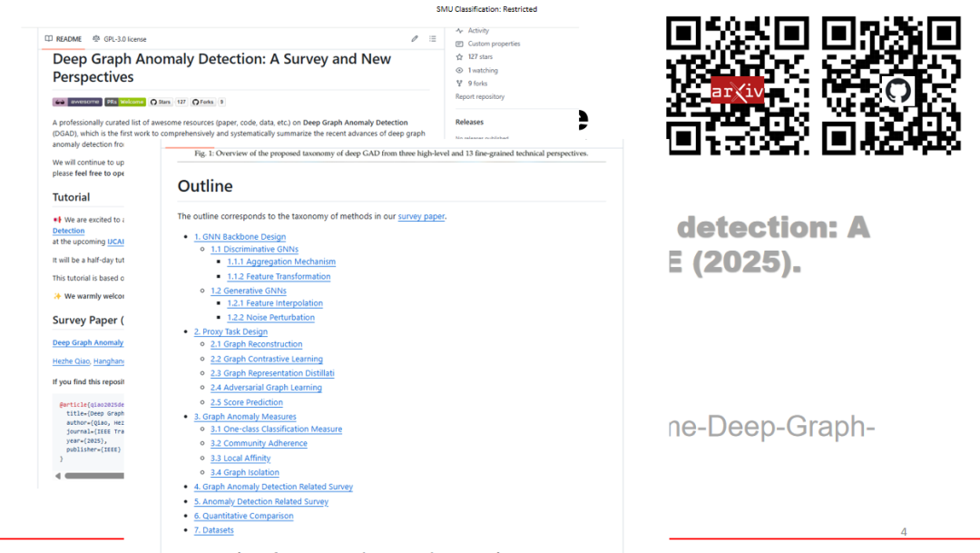The width and height of the screenshot is (980, 553).
Task: Open 3. Graph Anomaly Measures link
Action: point(245,417)
